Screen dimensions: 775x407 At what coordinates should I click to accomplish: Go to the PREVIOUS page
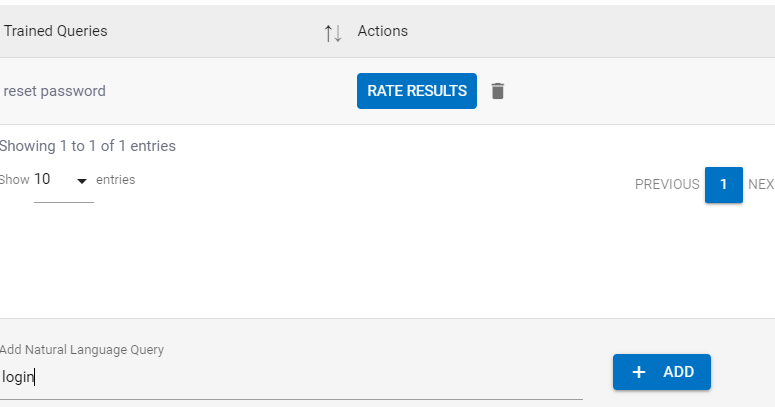pyautogui.click(x=667, y=184)
